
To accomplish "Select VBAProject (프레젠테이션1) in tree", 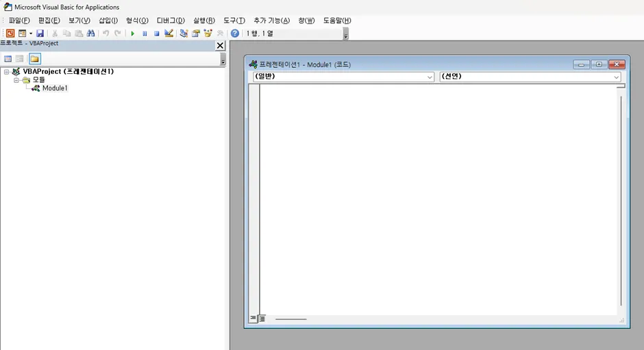I will (69, 71).
